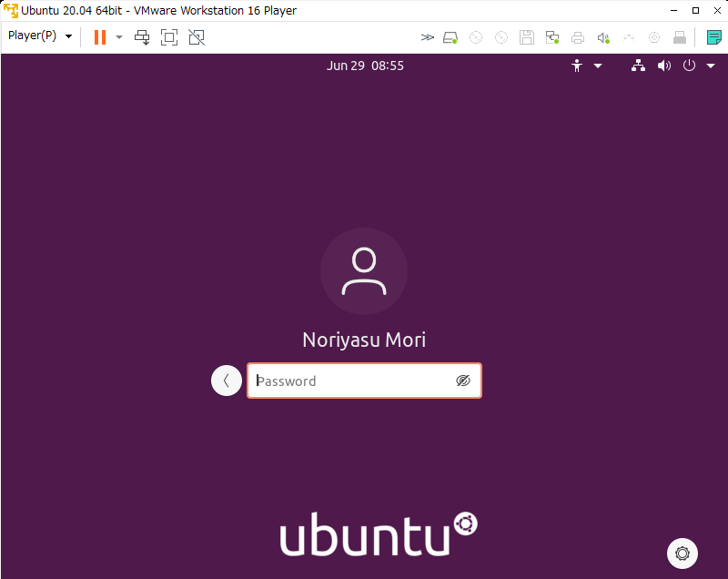
Task: Open the Player(P) menu
Action: tap(40, 36)
